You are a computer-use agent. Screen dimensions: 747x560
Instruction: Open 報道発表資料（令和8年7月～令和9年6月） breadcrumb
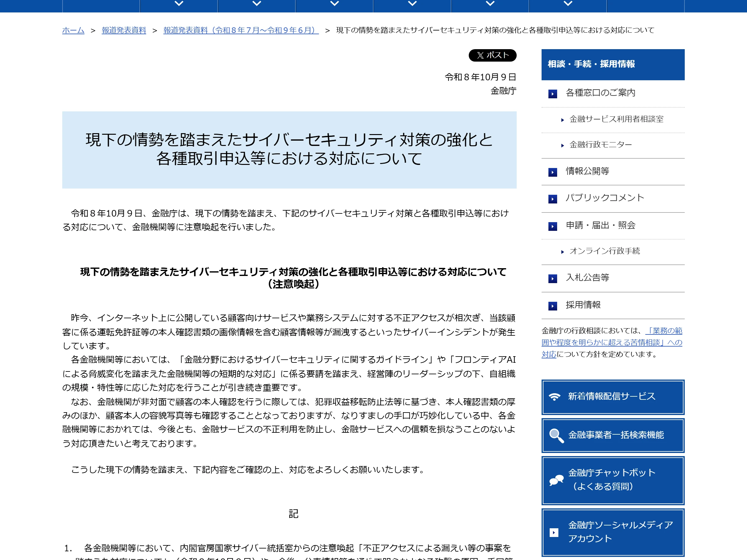pos(241,30)
